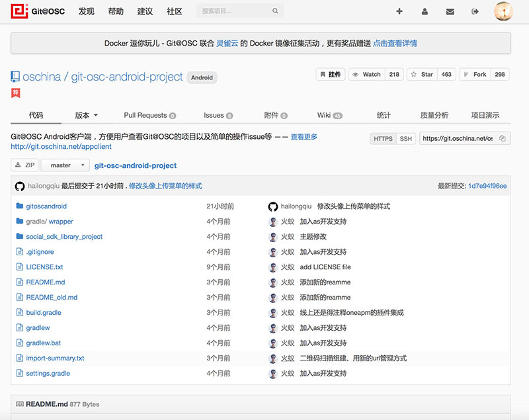Open the messages envelope icon
529x420 pixels.
[x=450, y=11]
